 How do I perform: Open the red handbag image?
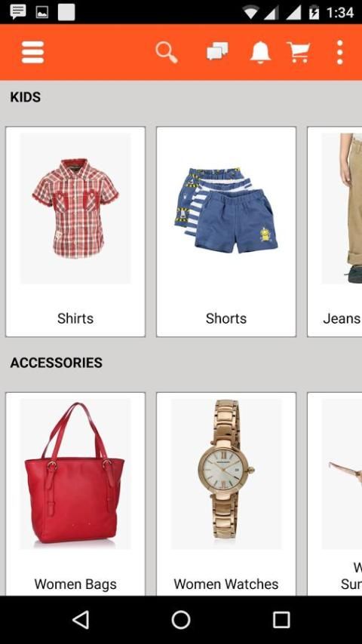pyautogui.click(x=75, y=474)
